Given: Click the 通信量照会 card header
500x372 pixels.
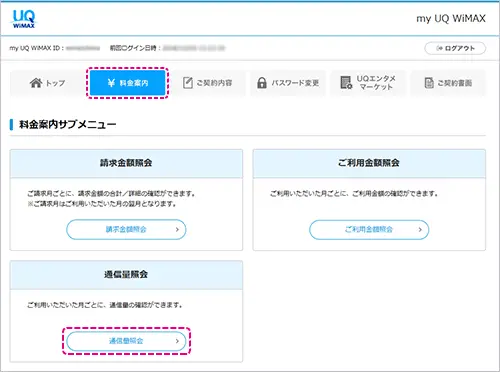Looking at the screenshot, I should click(126, 275).
